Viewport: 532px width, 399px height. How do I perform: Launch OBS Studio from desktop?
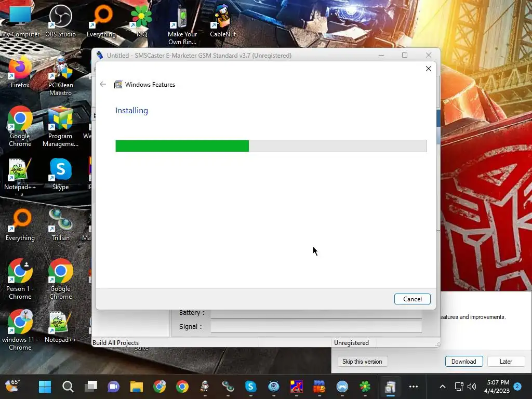(x=60, y=21)
